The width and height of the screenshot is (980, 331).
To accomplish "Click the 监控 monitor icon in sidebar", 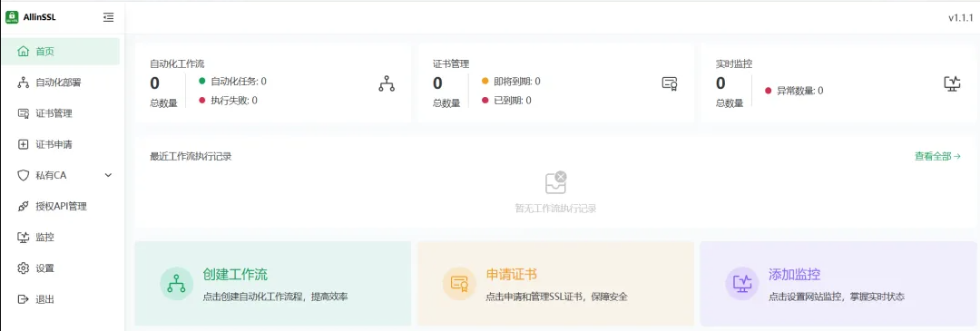I will point(23,238).
